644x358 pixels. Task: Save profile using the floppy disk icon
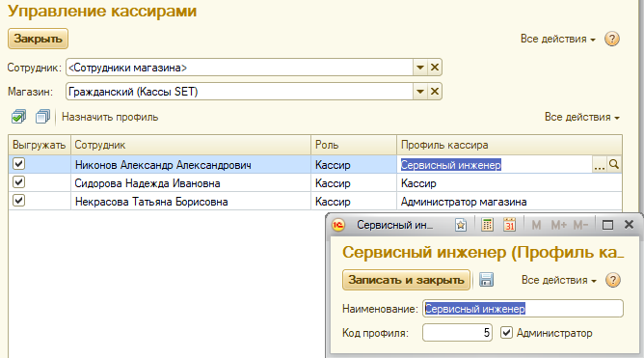[x=486, y=280]
